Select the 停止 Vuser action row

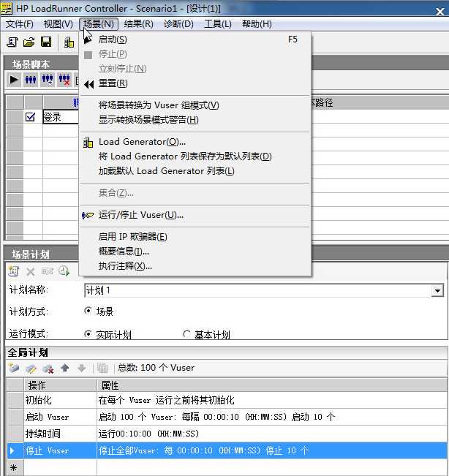pos(227,450)
